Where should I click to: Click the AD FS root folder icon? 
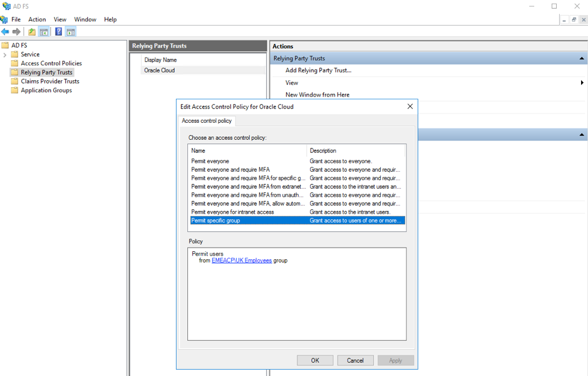pyautogui.click(x=5, y=45)
